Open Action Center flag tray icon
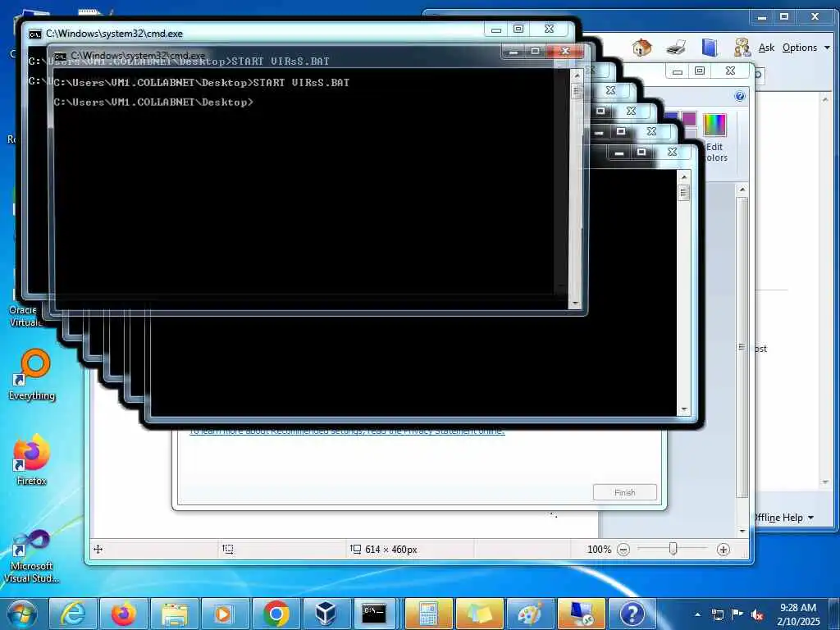The width and height of the screenshot is (840, 630). click(737, 614)
